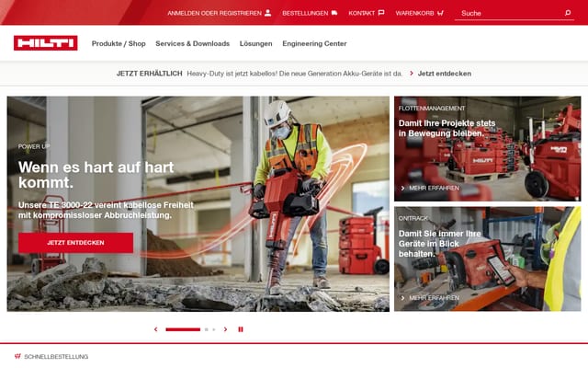Click headline 'Wenn es hart auf hart kommt.'

coord(96,175)
